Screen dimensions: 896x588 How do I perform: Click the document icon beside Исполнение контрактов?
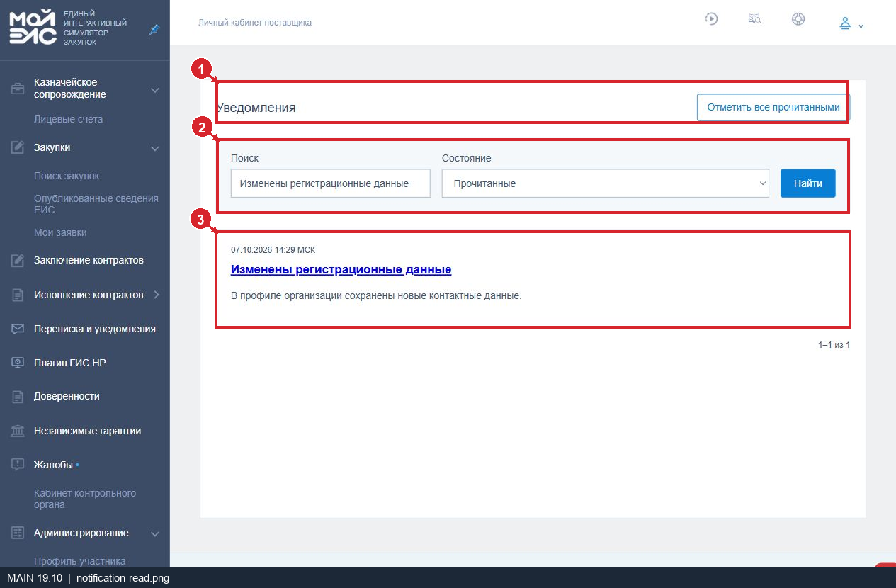[x=18, y=295]
